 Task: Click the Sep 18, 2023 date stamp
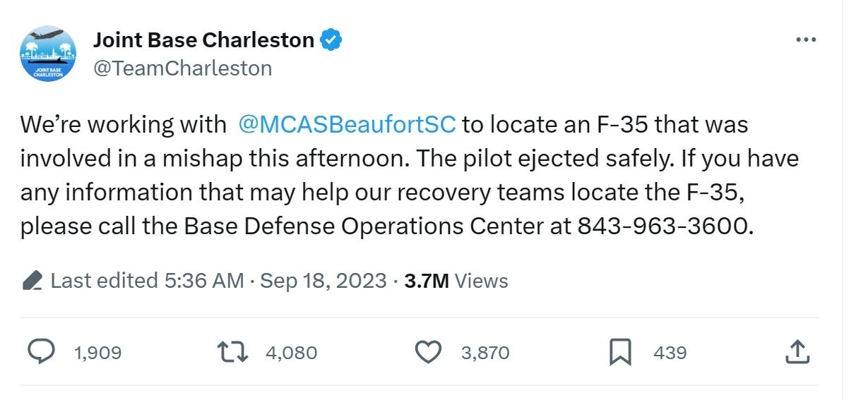pos(323,281)
